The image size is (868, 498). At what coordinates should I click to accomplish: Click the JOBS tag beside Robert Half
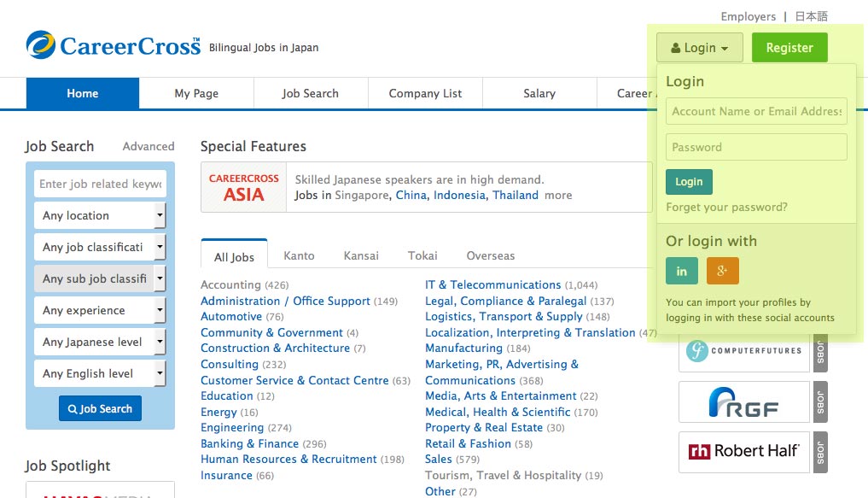[820, 452]
